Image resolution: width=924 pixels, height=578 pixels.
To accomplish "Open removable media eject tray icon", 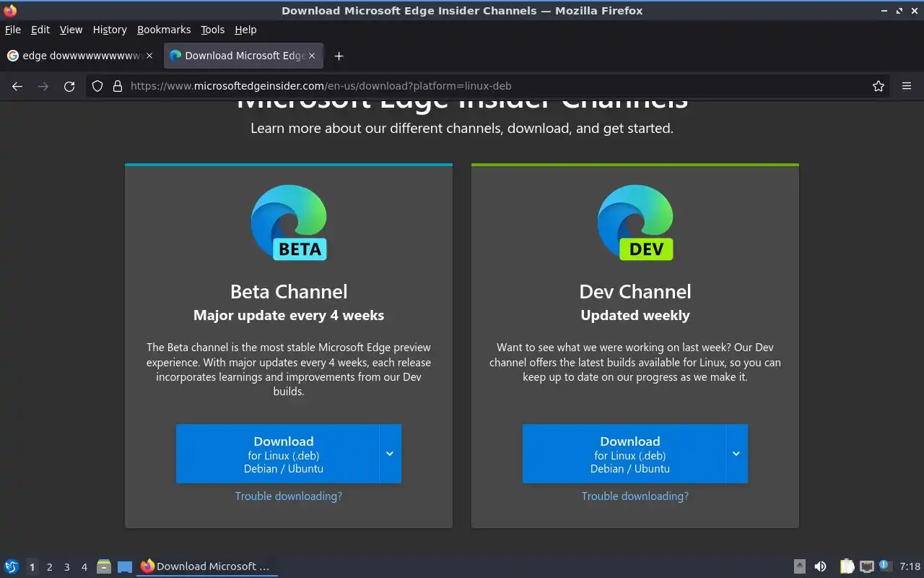I will 800,566.
